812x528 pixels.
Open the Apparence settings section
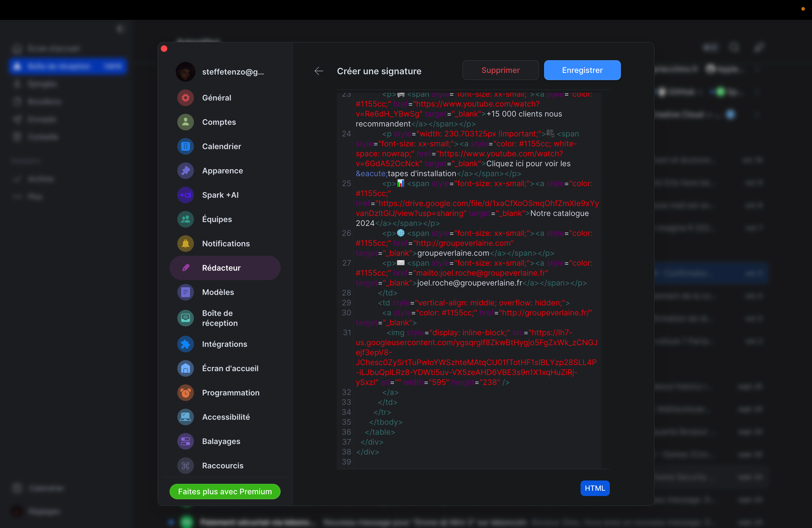coord(225,171)
